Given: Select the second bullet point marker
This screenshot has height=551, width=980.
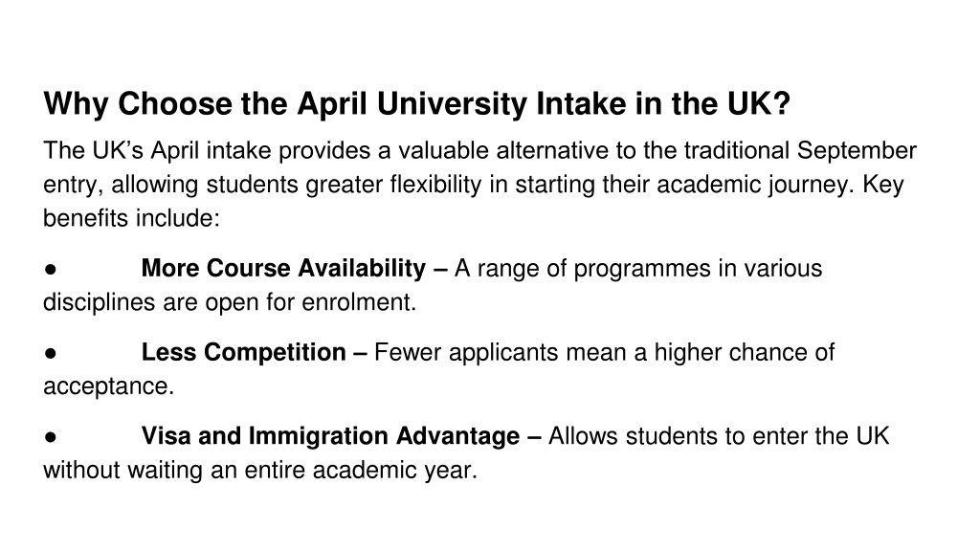Looking at the screenshot, I should (x=51, y=353).
